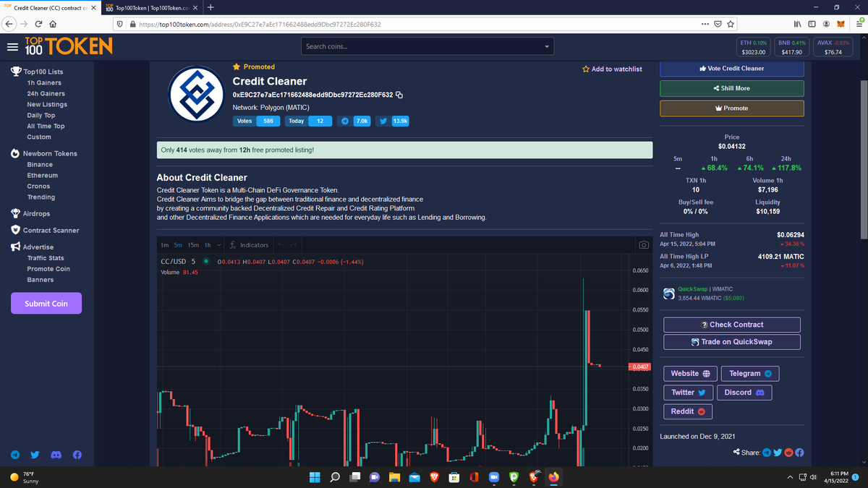Copy the contract address with the copy icon
Image resolution: width=868 pixels, height=488 pixels.
399,95
